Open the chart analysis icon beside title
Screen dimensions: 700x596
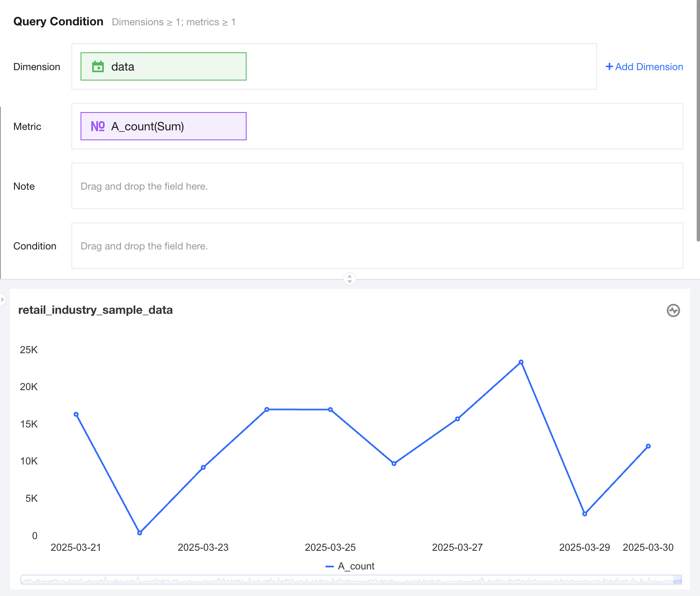pos(673,310)
